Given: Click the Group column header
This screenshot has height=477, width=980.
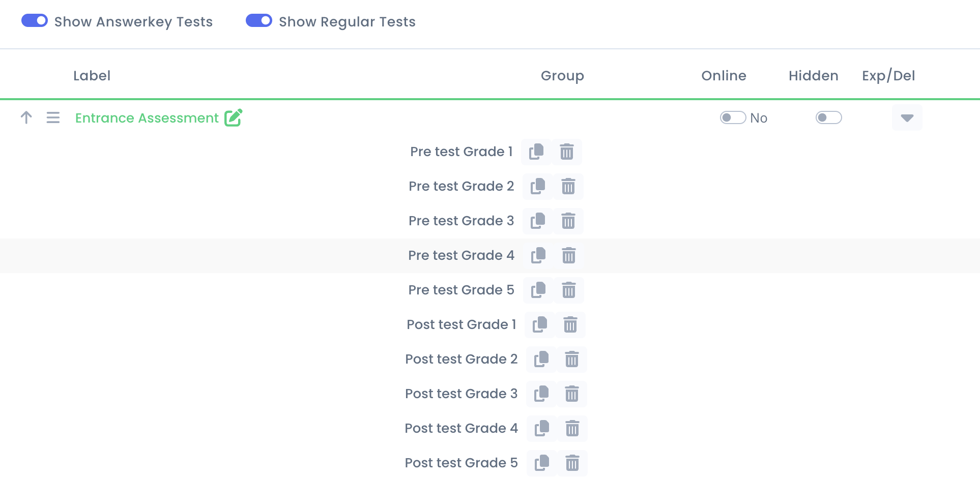Looking at the screenshot, I should point(562,76).
